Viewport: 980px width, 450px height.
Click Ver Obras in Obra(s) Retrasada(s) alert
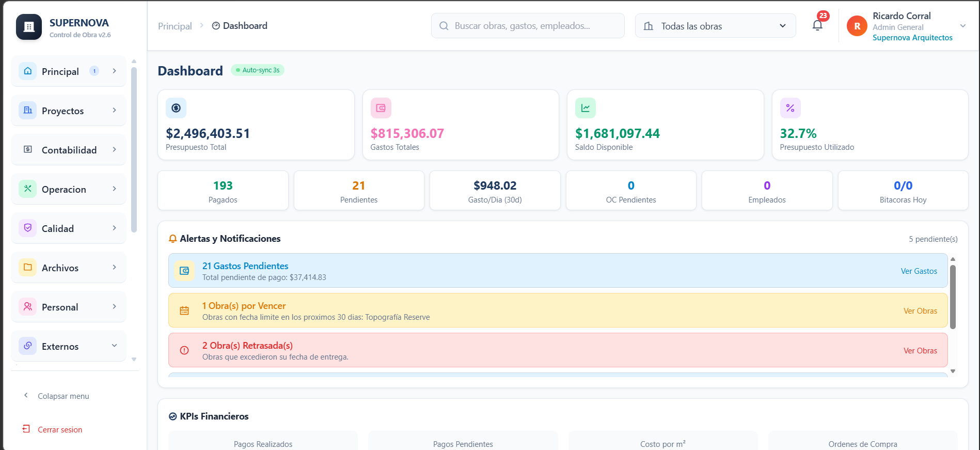[920, 350]
